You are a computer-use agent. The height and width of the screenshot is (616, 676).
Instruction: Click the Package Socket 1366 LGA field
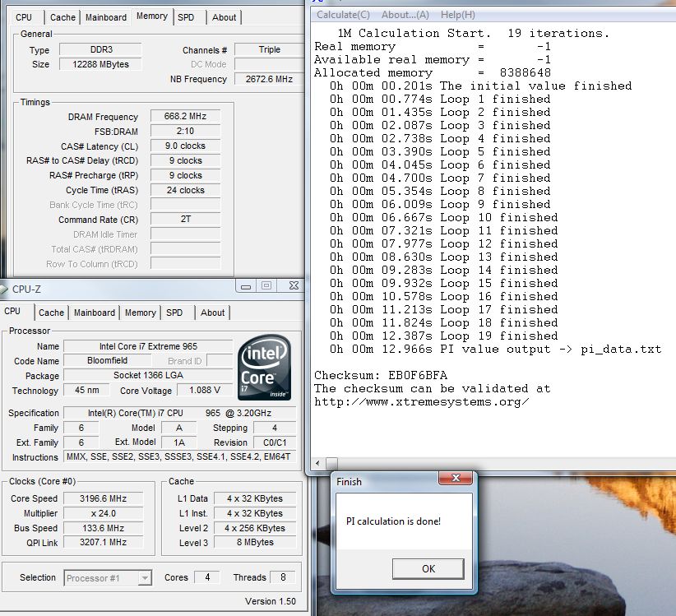(148, 375)
